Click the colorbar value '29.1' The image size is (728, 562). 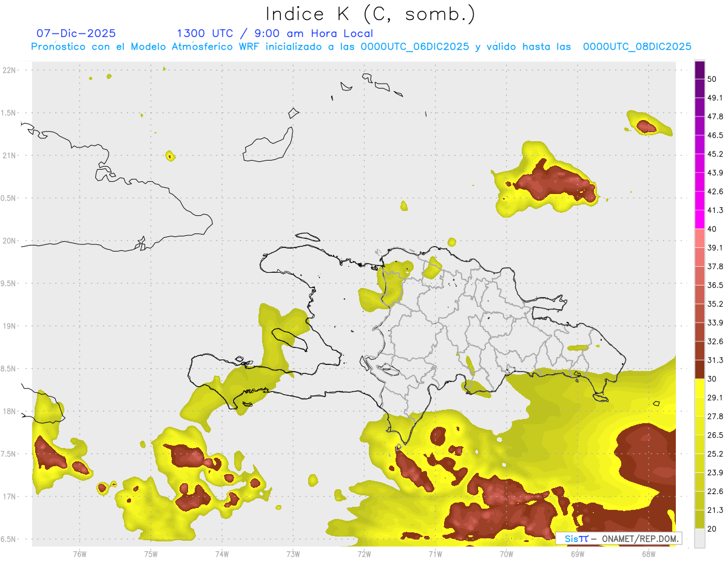pos(715,398)
